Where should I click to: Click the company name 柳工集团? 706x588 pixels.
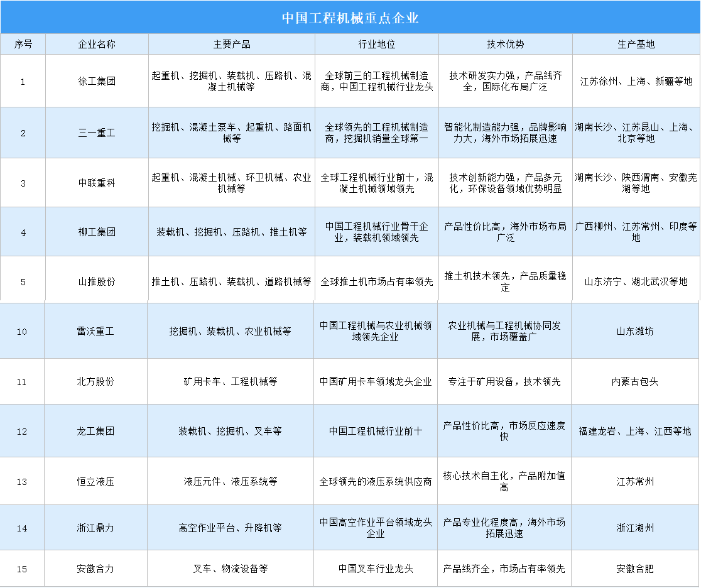point(97,232)
